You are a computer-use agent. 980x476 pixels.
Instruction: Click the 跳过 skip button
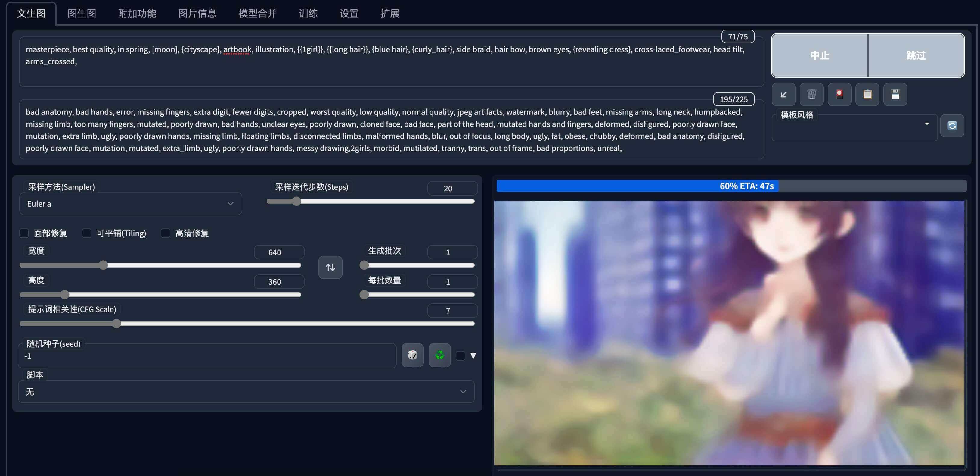916,56
